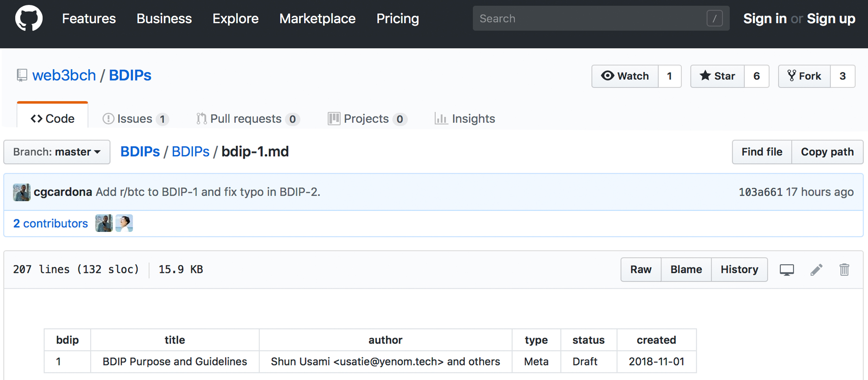The image size is (868, 380).
Task: Click the 'BDIP Purpose and Guidelines' cell
Action: (x=175, y=362)
